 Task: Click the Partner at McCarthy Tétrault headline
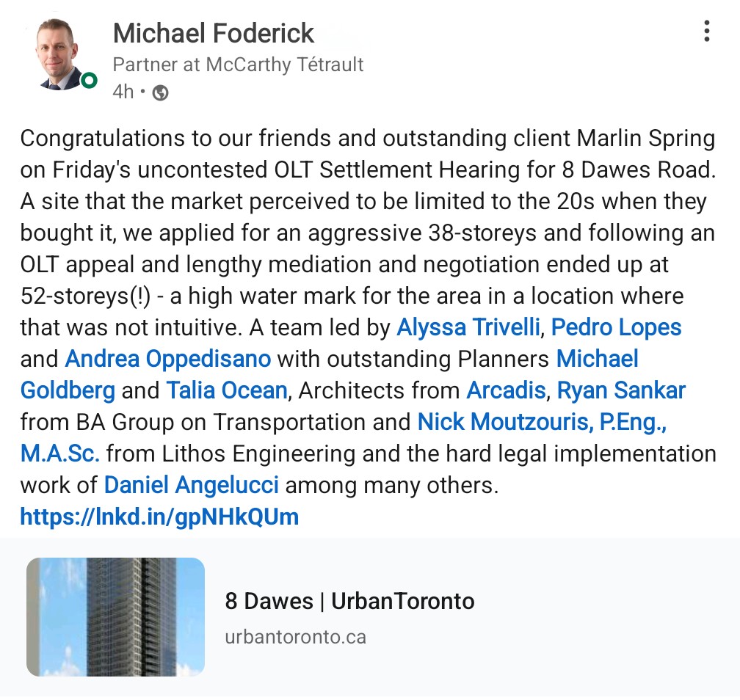[x=238, y=65]
